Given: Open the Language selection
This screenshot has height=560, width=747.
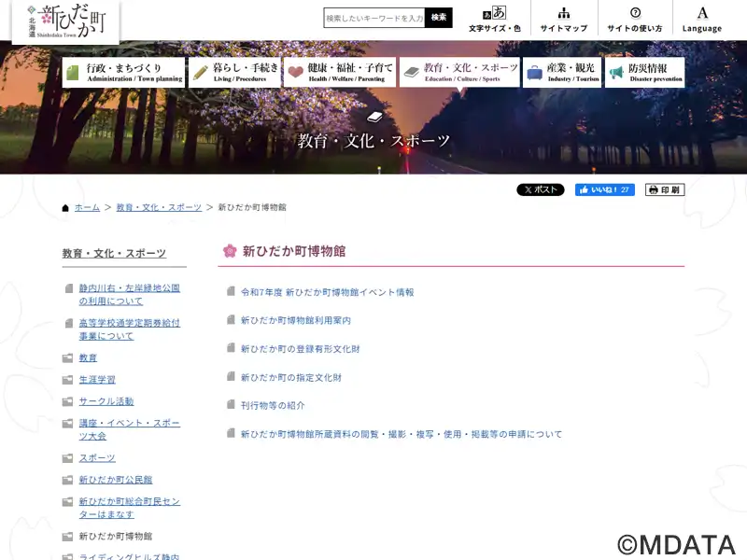Looking at the screenshot, I should pyautogui.click(x=701, y=19).
